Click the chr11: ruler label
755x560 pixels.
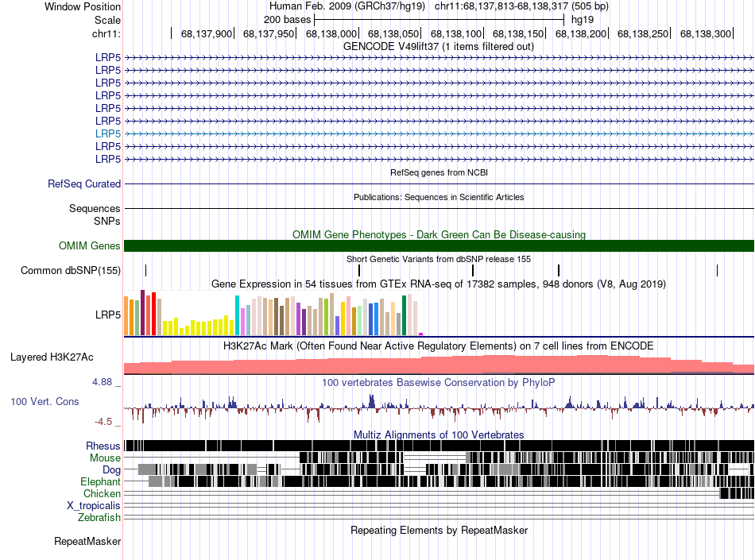[x=106, y=33]
